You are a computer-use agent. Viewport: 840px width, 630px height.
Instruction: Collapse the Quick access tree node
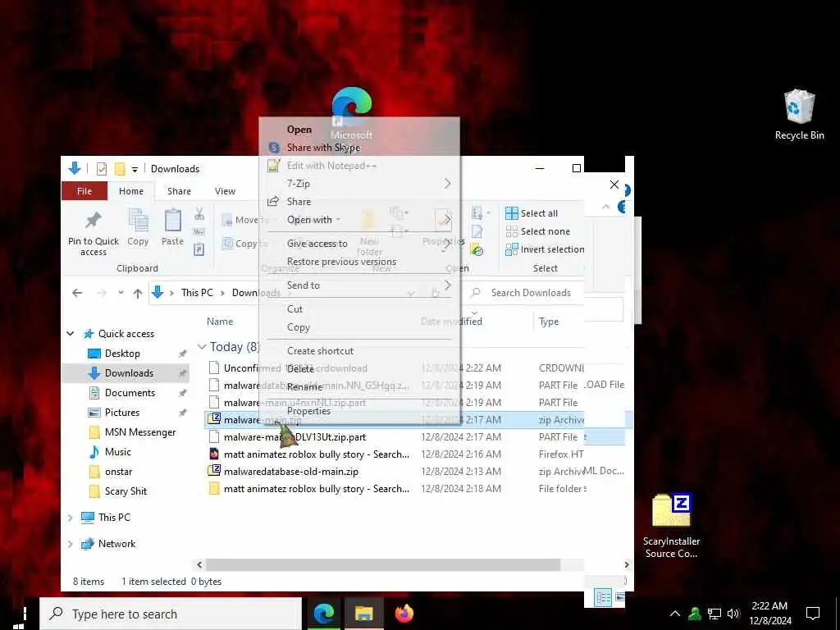click(71, 334)
